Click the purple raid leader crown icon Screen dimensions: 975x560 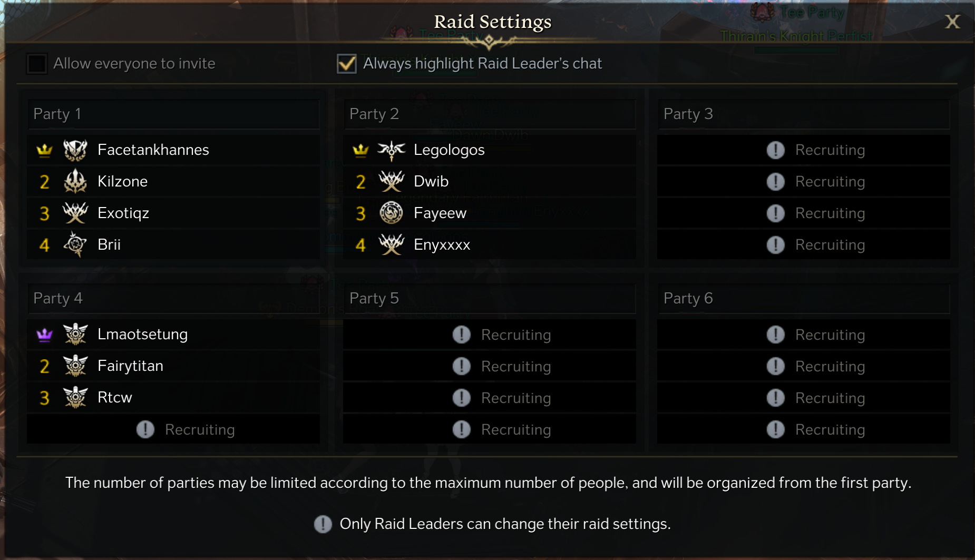(x=45, y=335)
